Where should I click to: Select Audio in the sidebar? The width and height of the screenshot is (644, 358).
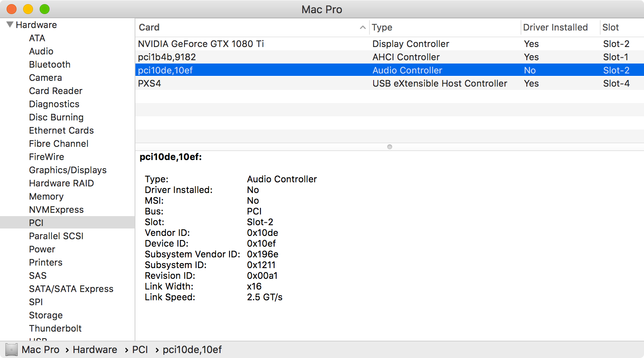[x=41, y=51]
